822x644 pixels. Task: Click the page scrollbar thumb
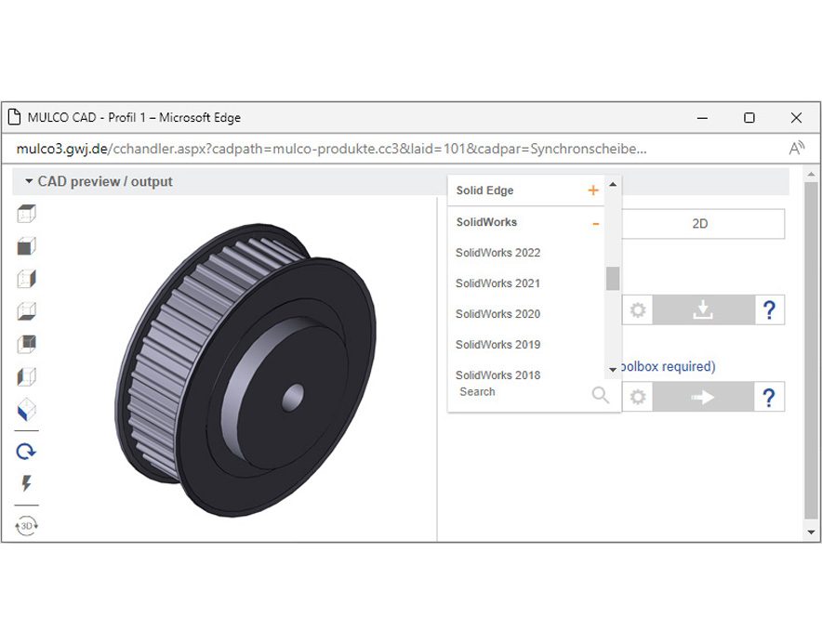pyautogui.click(x=811, y=351)
